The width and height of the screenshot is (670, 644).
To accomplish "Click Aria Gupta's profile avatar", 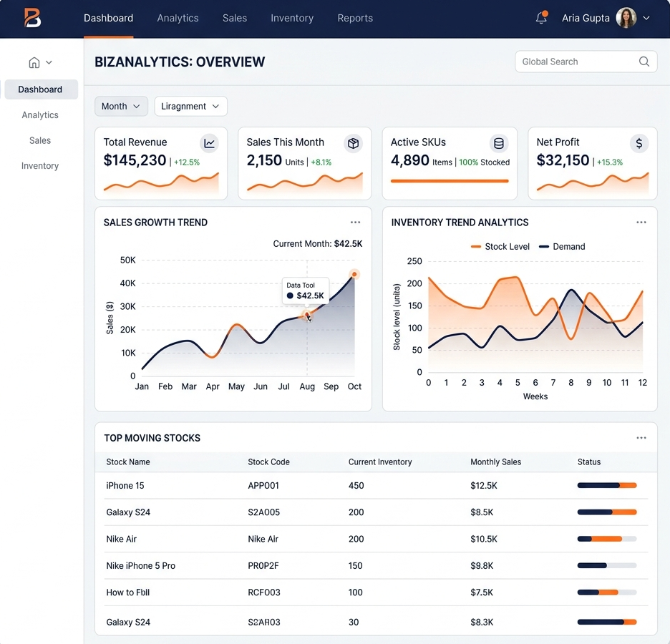I will (626, 18).
